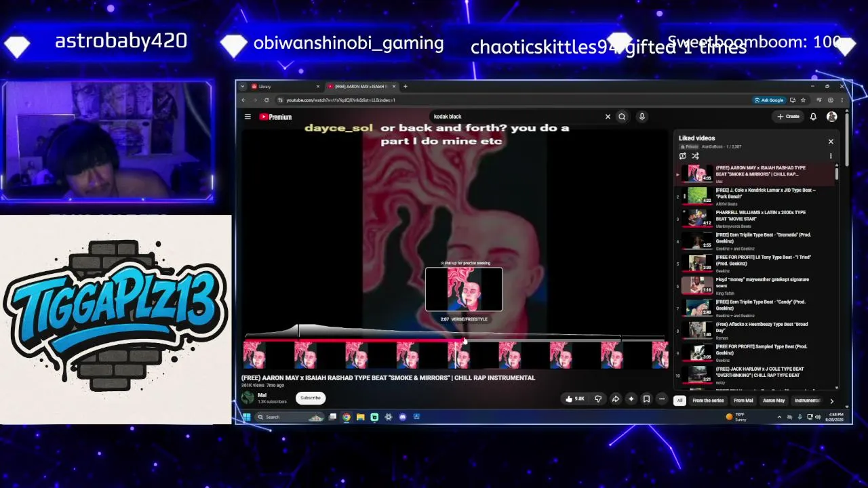Switch to the Library browser tab
The image size is (868, 488).
(285, 86)
